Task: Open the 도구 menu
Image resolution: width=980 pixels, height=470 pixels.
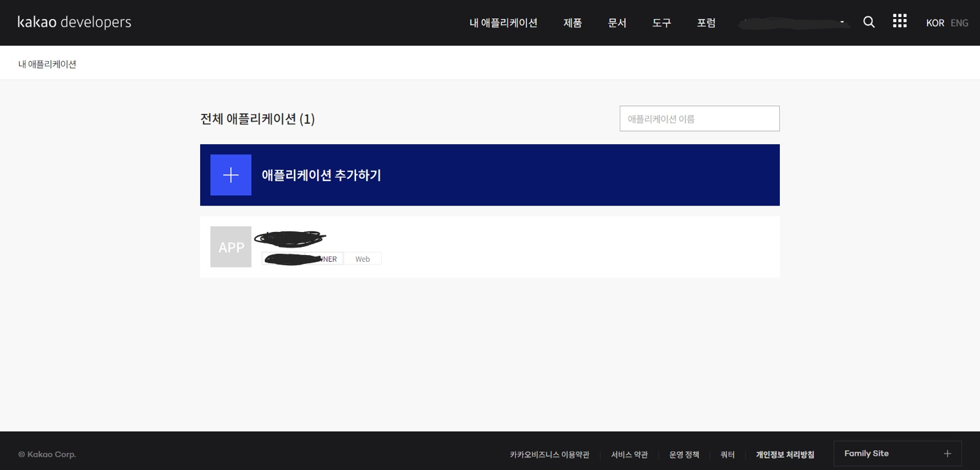Action: tap(661, 23)
